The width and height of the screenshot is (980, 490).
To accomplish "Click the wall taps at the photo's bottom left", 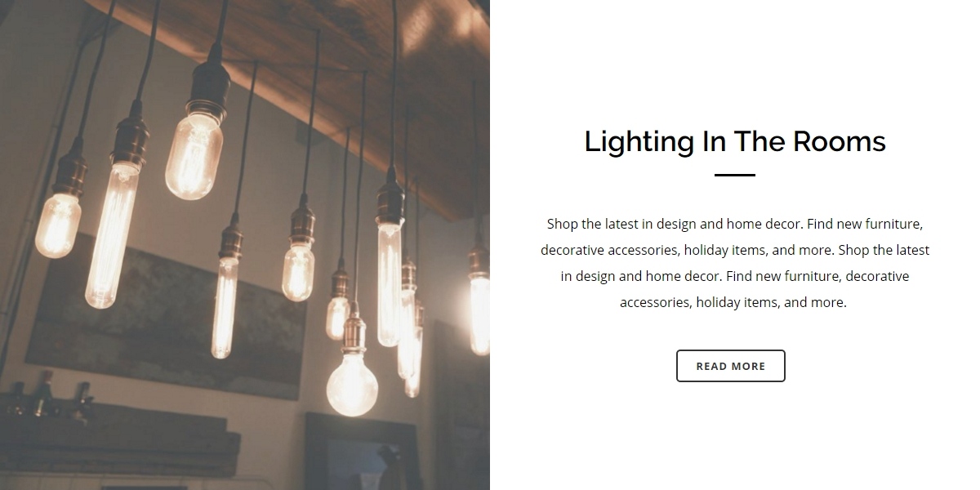I will tap(49, 400).
